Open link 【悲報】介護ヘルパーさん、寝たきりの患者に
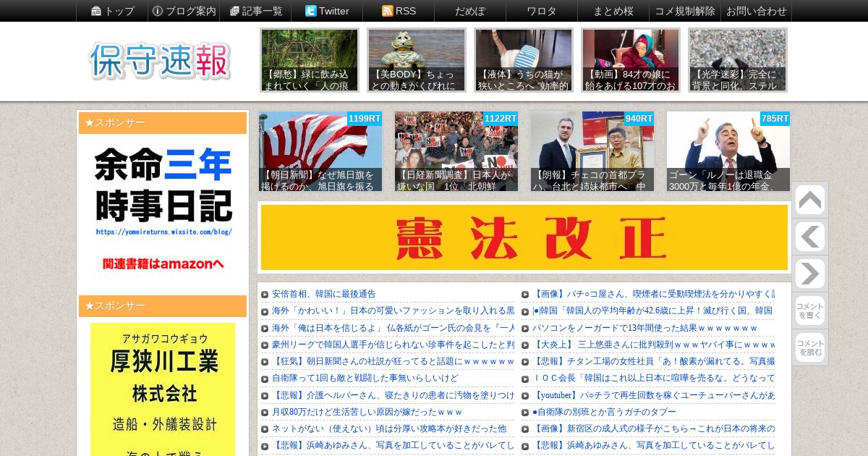Viewport: 868px width, 456px height. tap(393, 395)
